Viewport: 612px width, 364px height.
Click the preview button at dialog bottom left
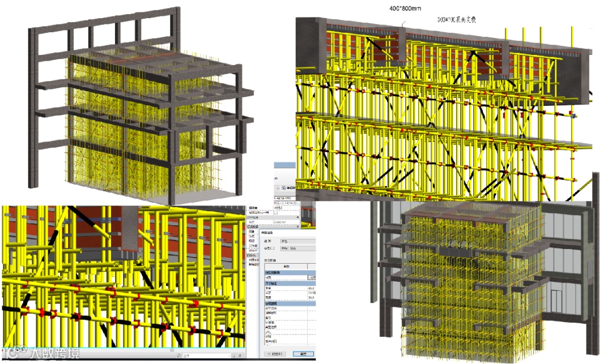[x=275, y=354]
